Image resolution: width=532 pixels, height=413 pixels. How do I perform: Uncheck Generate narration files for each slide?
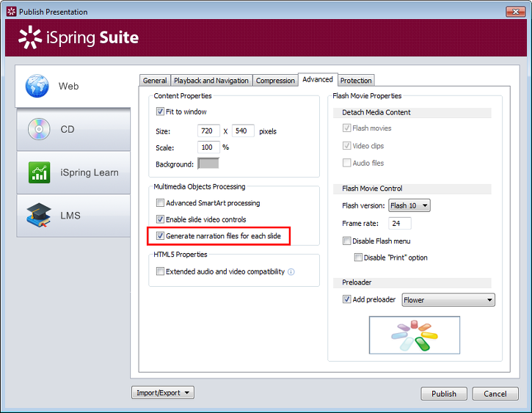(x=160, y=235)
